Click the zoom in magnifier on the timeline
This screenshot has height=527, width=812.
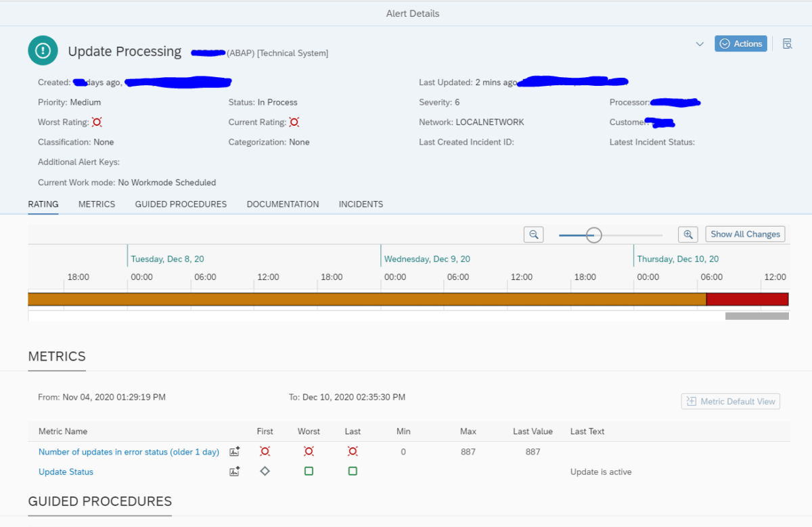click(687, 234)
